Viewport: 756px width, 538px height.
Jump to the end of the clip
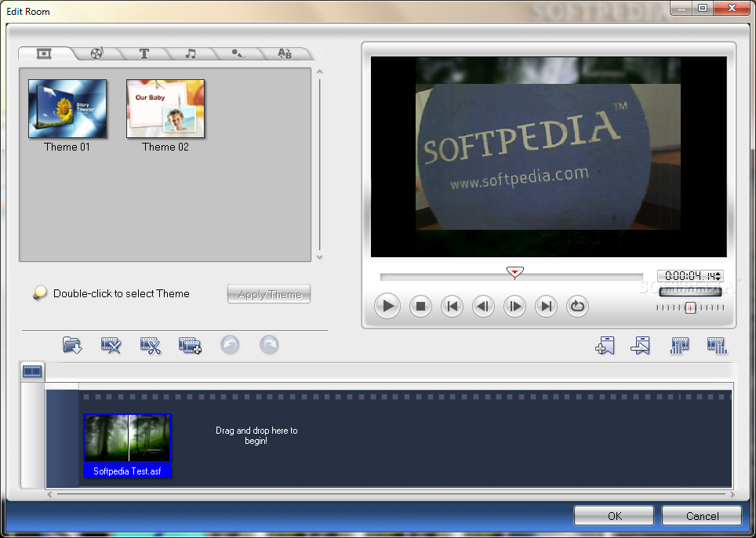click(547, 306)
